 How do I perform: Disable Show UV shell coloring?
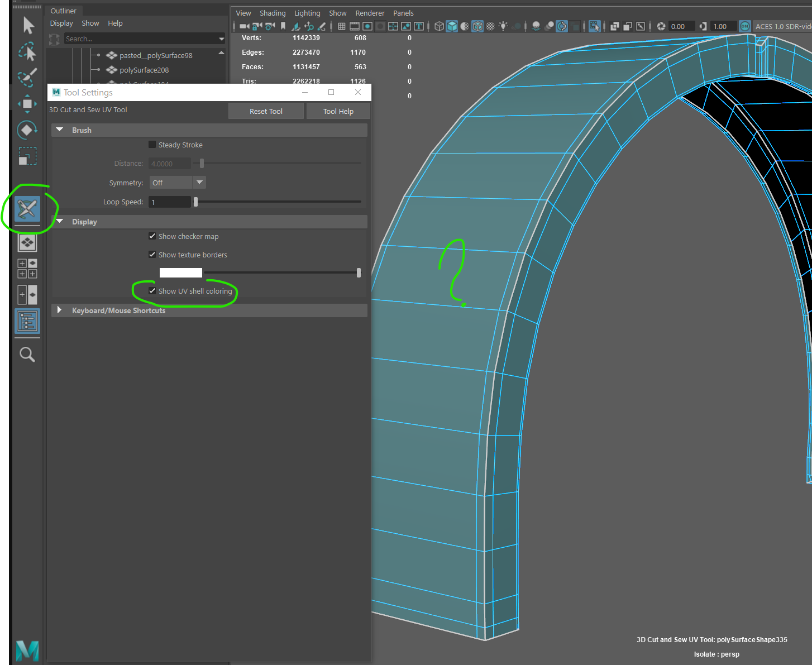tap(152, 291)
